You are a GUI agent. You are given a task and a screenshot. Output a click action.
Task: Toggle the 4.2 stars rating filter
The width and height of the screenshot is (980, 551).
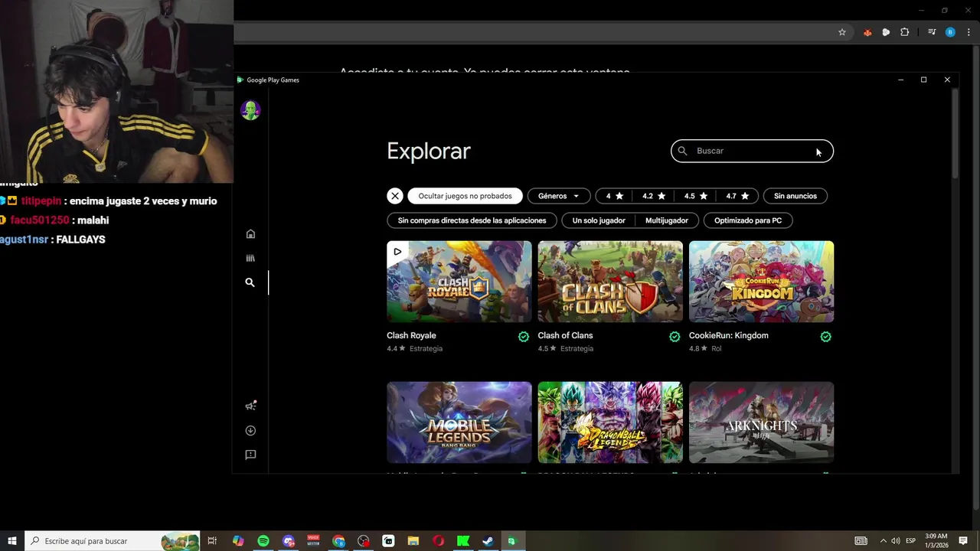pyautogui.click(x=654, y=196)
